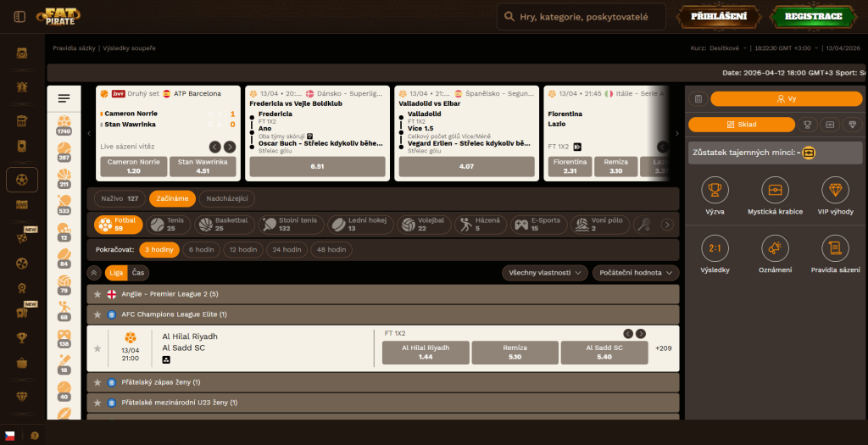Open the Oznámení megaphone icon

coord(775,248)
